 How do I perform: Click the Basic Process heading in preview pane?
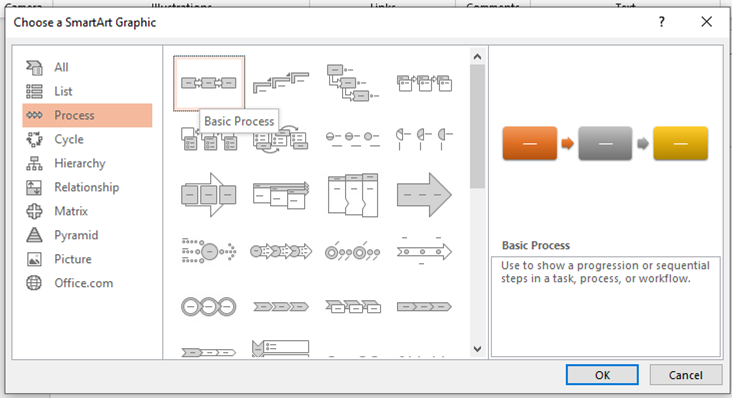point(536,245)
